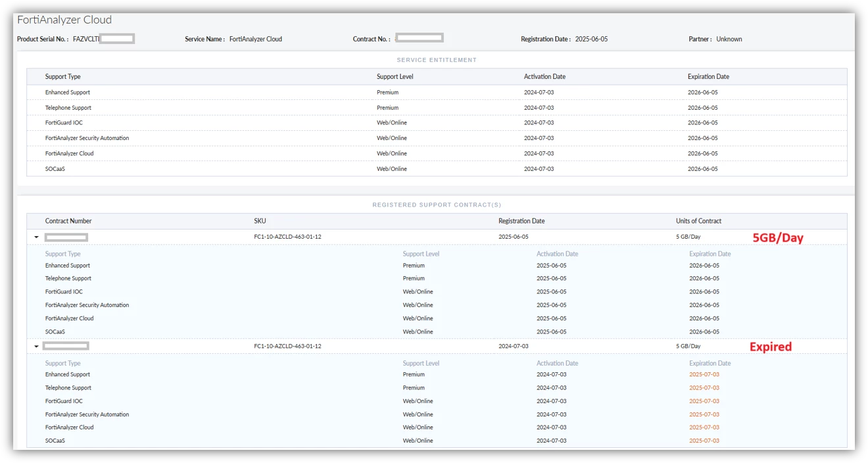Viewport: 868px width, 463px height.
Task: Select SKU FC1-10-AZCLD-463-01-12 of 2025-06-05 contract
Action: [287, 237]
